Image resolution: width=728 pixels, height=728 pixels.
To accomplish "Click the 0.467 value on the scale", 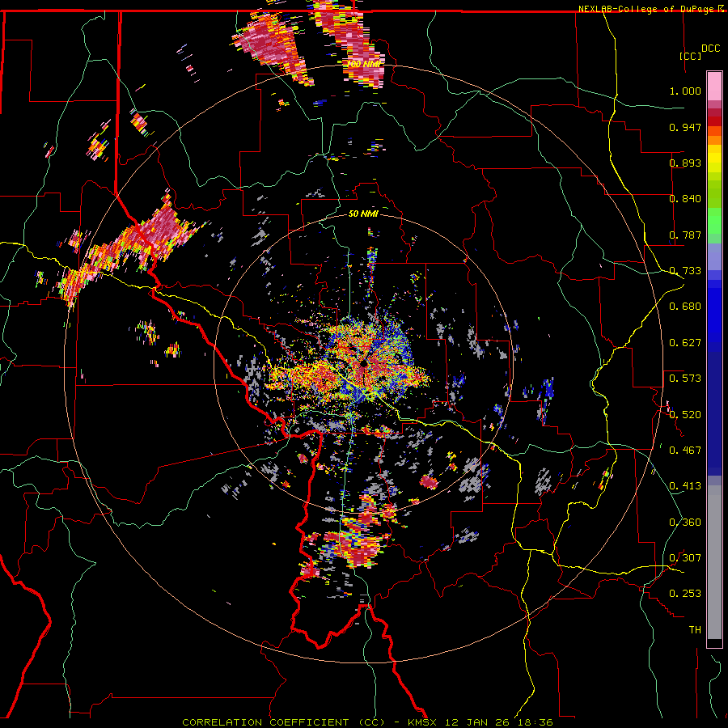I will [x=685, y=450].
